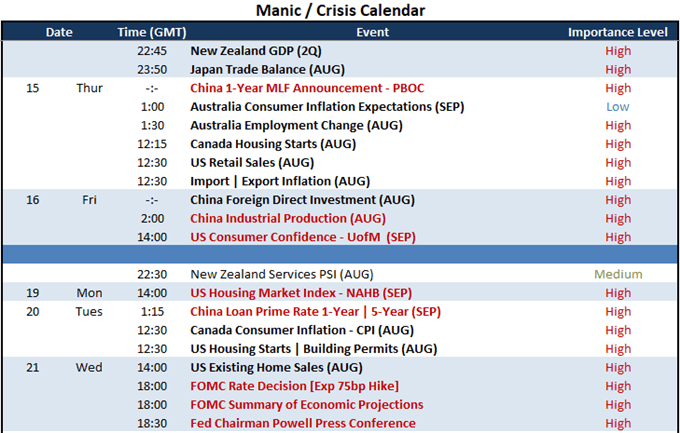680x433 pixels.
Task: Open the Manic / Crisis Calendar title
Action: [340, 10]
